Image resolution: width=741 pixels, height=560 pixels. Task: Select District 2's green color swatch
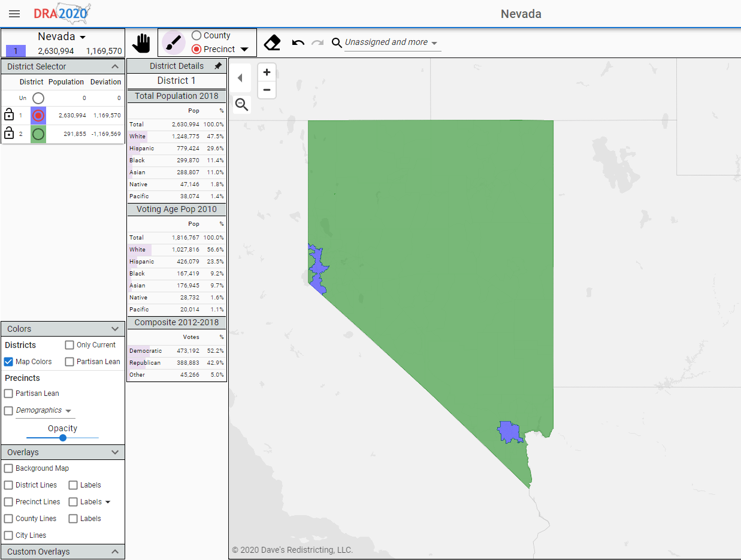click(39, 134)
